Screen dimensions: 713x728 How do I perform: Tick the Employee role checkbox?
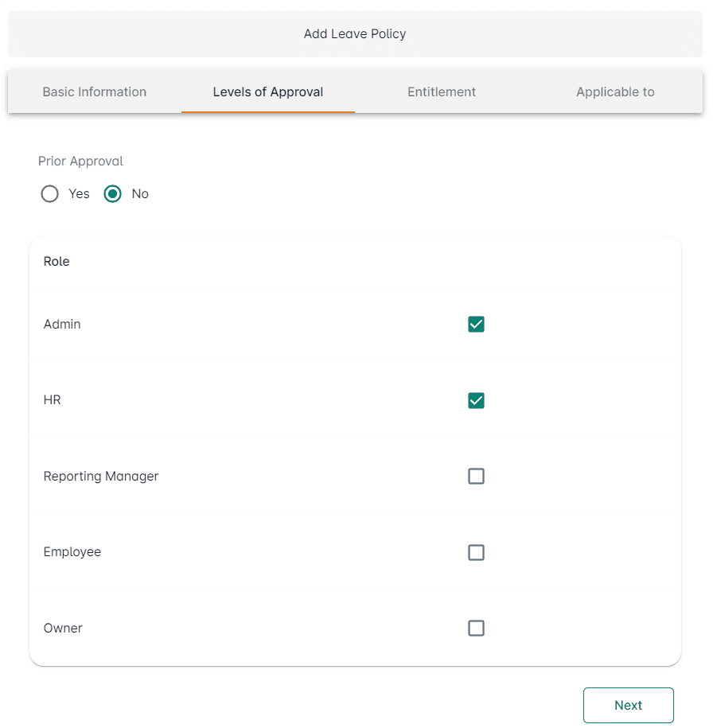[x=476, y=552]
